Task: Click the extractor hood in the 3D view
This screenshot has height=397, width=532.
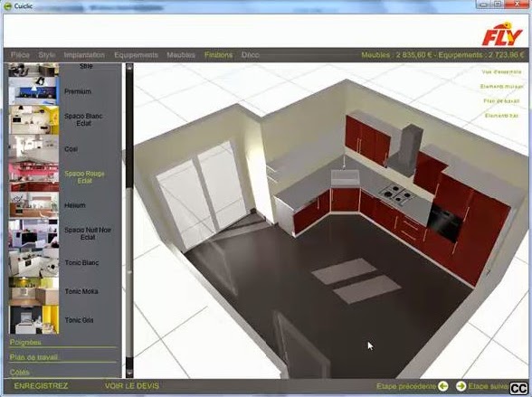Action: tap(406, 149)
